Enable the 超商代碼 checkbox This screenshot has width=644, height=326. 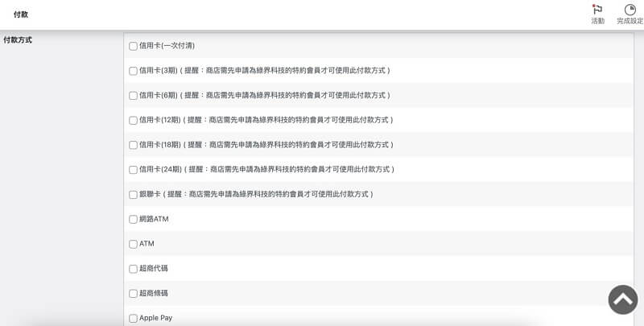133,269
